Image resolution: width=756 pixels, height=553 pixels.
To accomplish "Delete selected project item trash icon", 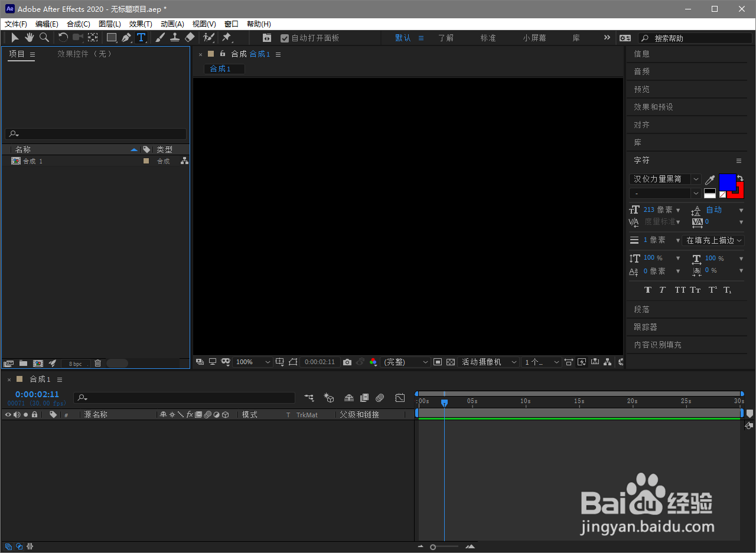I will click(x=98, y=364).
